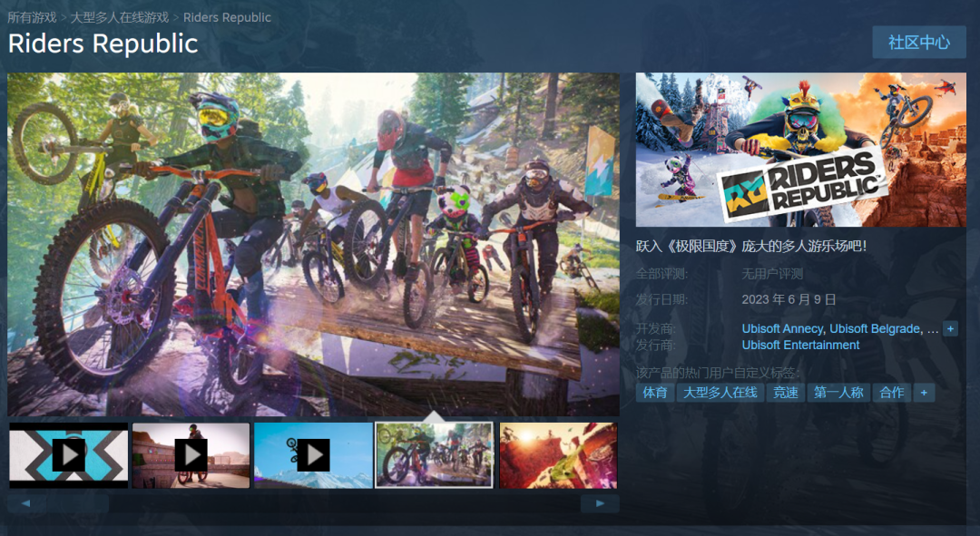Click left arrow of thumbnail strip scrollbar
The width and height of the screenshot is (980, 536).
[25, 503]
